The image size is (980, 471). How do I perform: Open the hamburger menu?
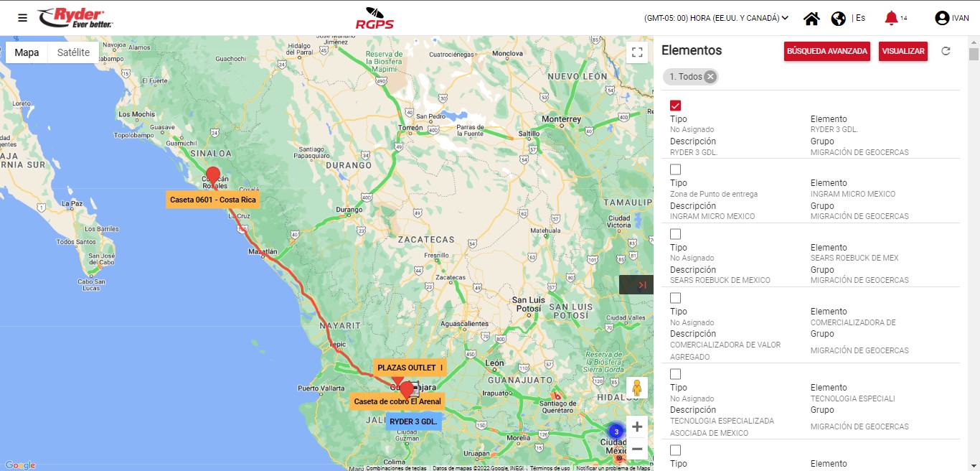pos(23,18)
